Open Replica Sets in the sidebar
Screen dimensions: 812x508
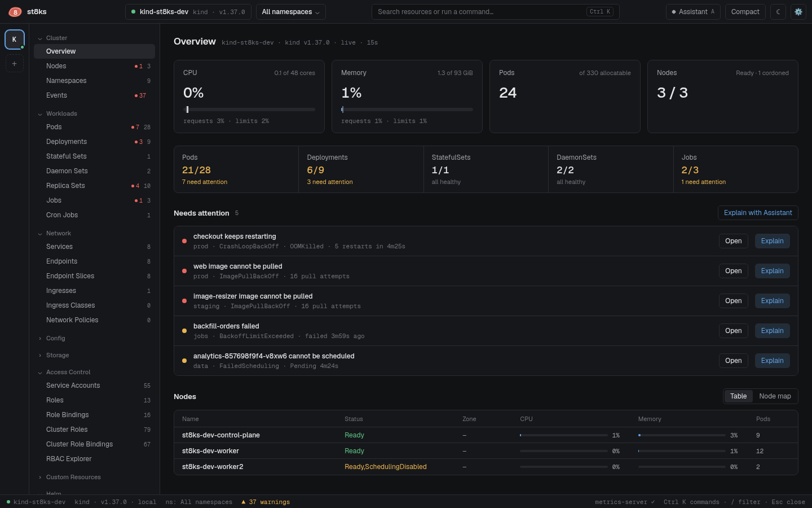[94, 186]
